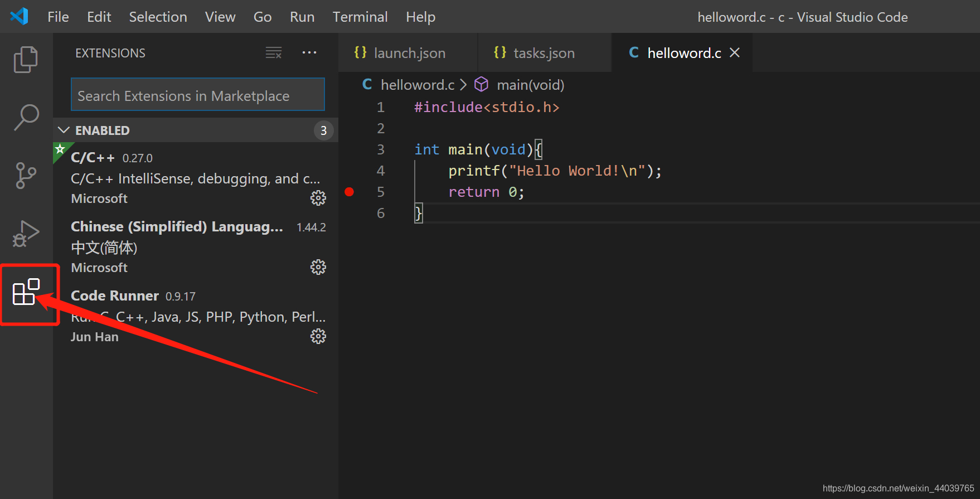Open the Selection menu
The height and width of the screenshot is (499, 980).
click(158, 17)
